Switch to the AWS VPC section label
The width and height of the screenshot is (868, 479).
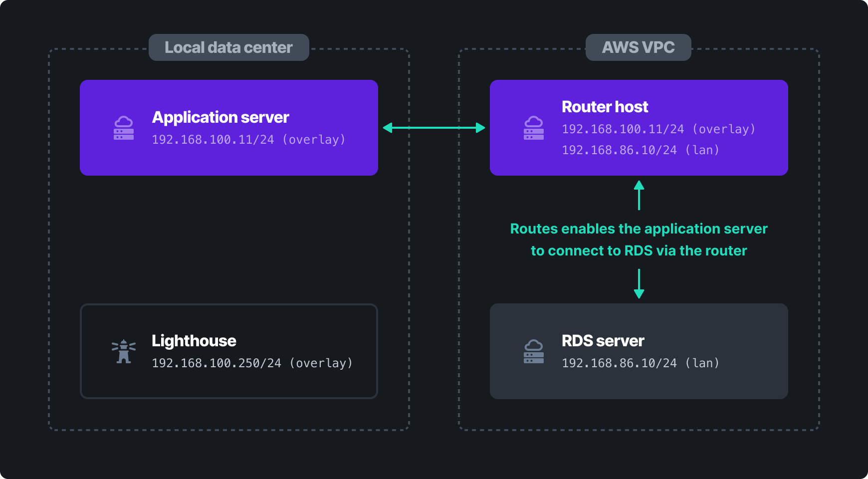click(x=639, y=47)
